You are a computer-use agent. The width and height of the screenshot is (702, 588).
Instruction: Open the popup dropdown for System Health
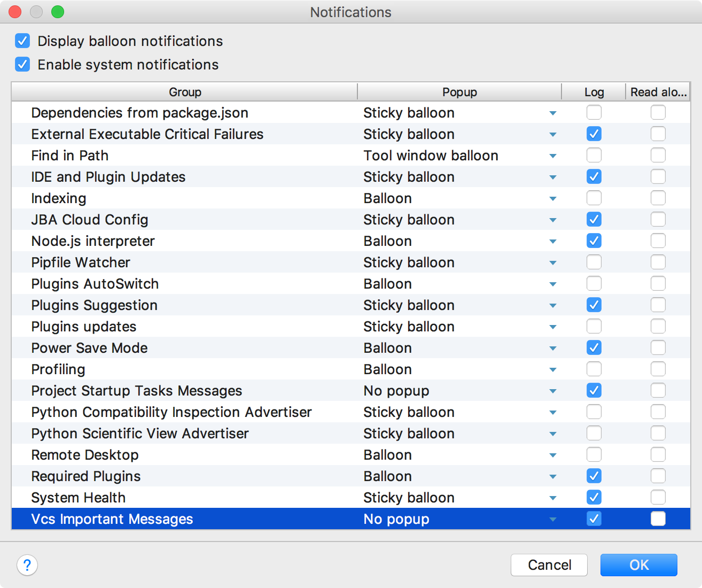pos(553,497)
